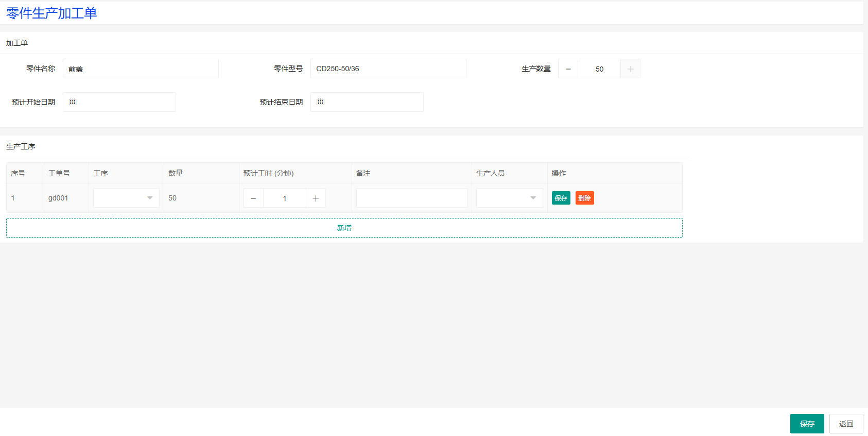
Task: Click the 返回 button to go back
Action: [x=846, y=424]
